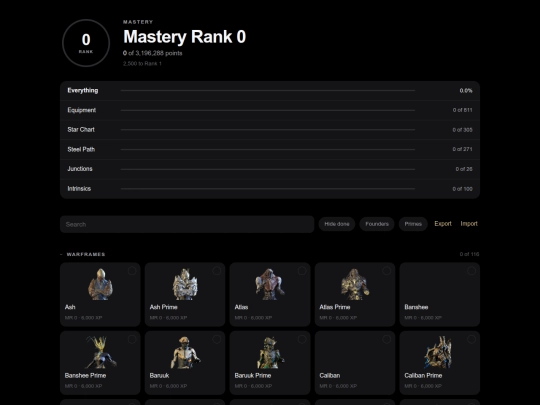Click the Baruuk Prime card name
540x405 pixels.
tap(253, 376)
